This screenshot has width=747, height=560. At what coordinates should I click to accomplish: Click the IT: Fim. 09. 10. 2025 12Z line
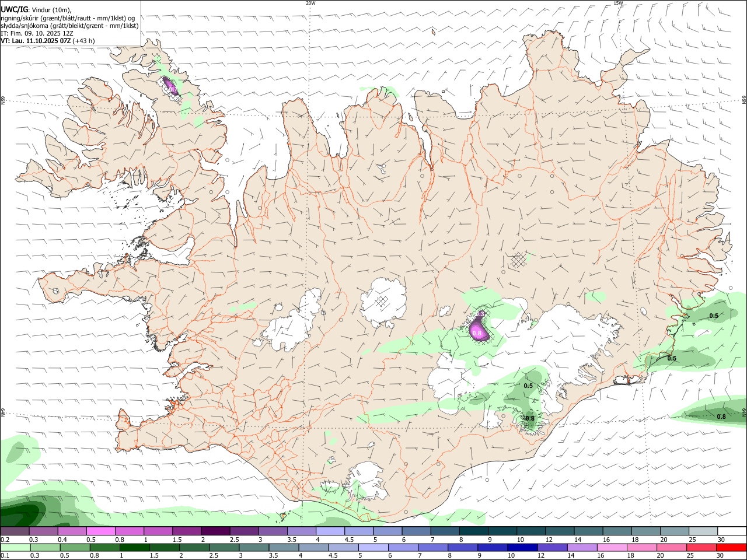tap(37, 33)
